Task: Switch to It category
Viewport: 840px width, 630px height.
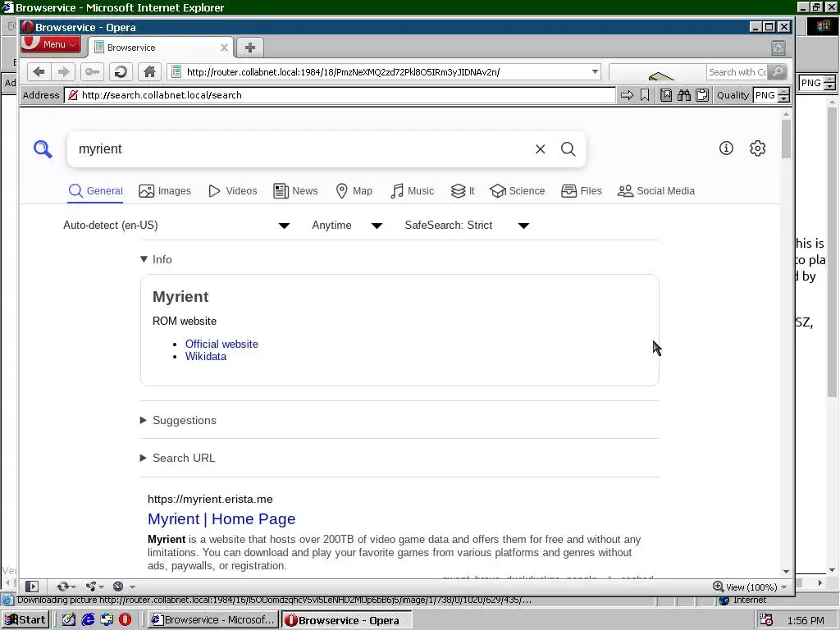Action: 463,190
